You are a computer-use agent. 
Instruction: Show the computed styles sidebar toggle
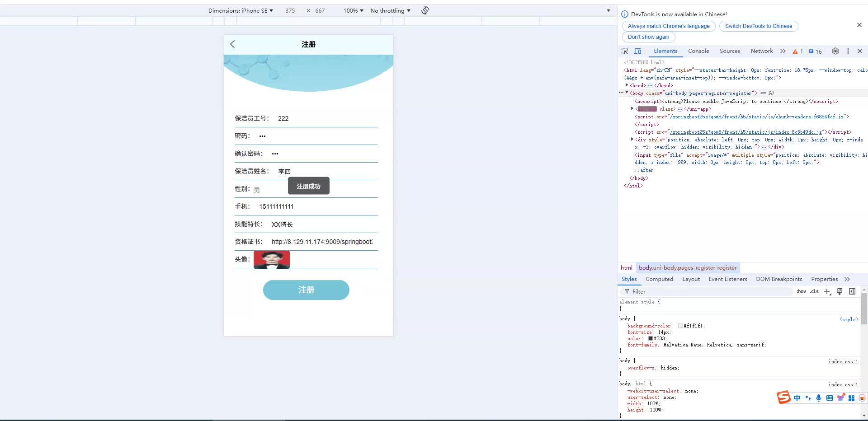point(852,291)
